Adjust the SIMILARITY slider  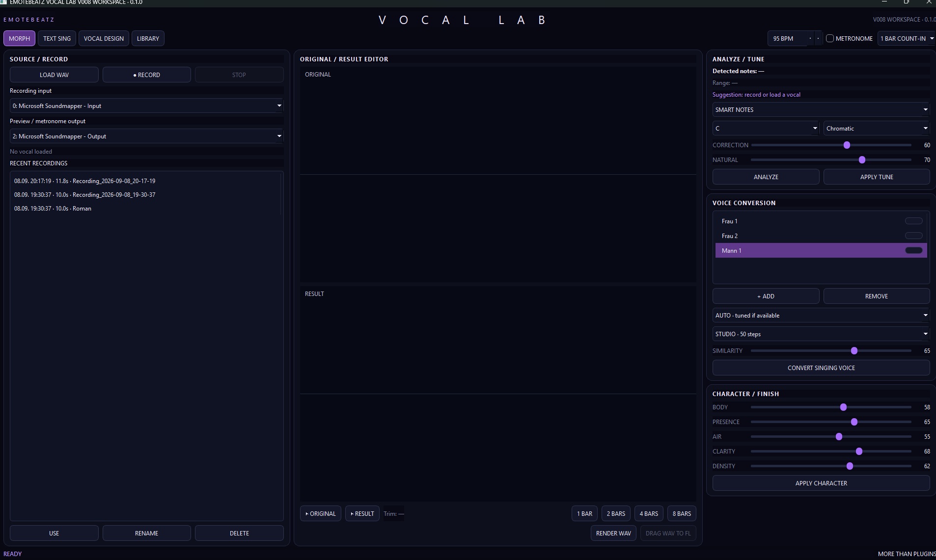coord(831,351)
